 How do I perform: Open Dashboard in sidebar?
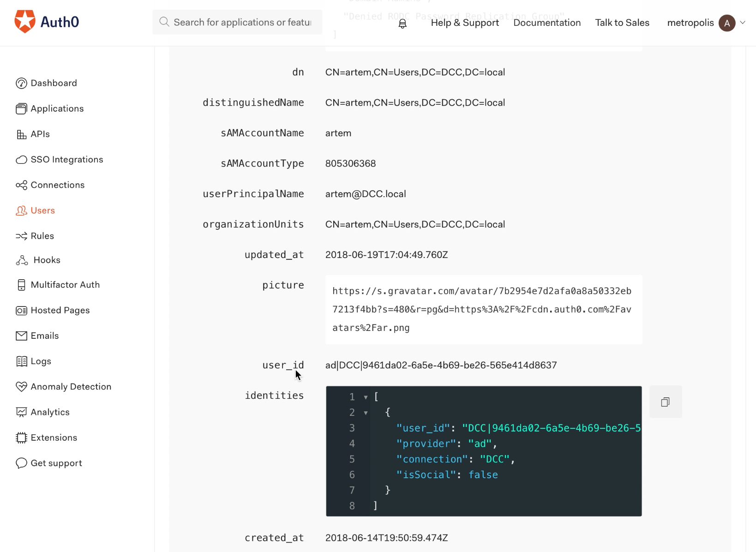[x=54, y=83]
